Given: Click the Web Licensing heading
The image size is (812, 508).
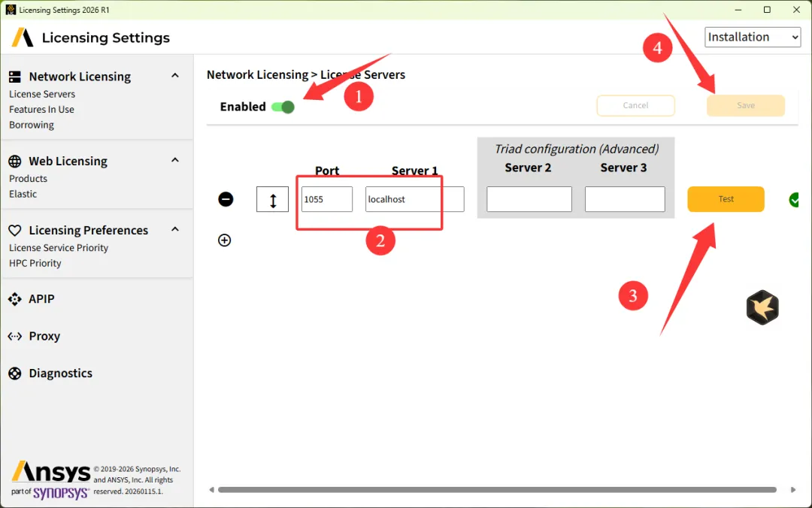Looking at the screenshot, I should (68, 161).
